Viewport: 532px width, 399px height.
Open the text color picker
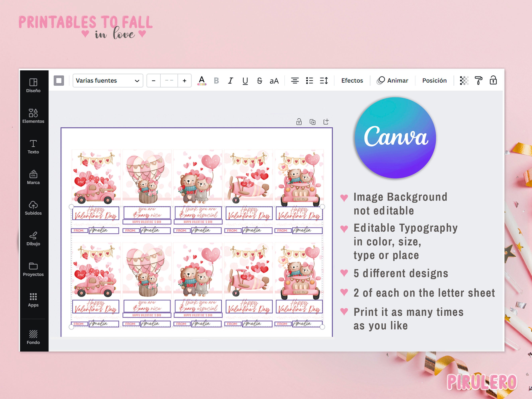tap(202, 81)
